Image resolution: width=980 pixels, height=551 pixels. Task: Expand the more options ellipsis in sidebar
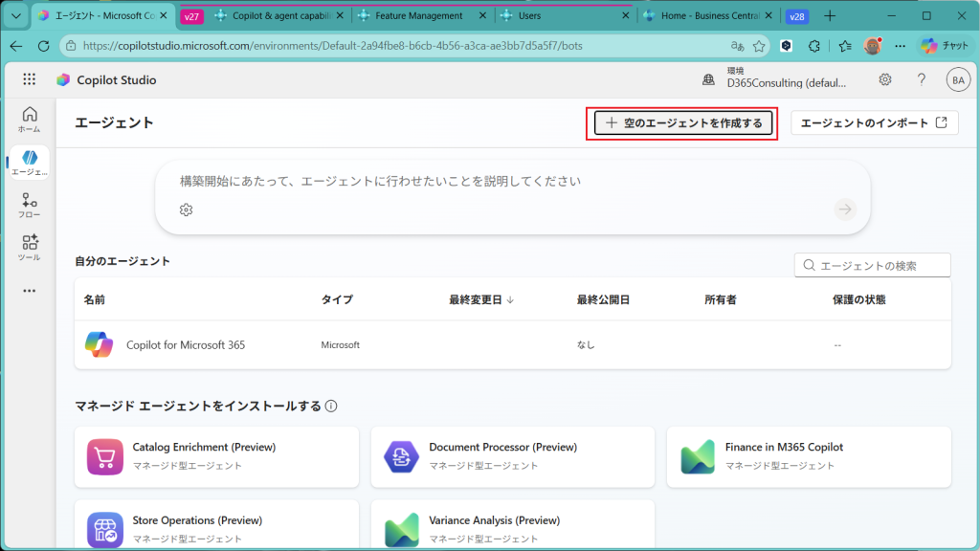coord(29,290)
